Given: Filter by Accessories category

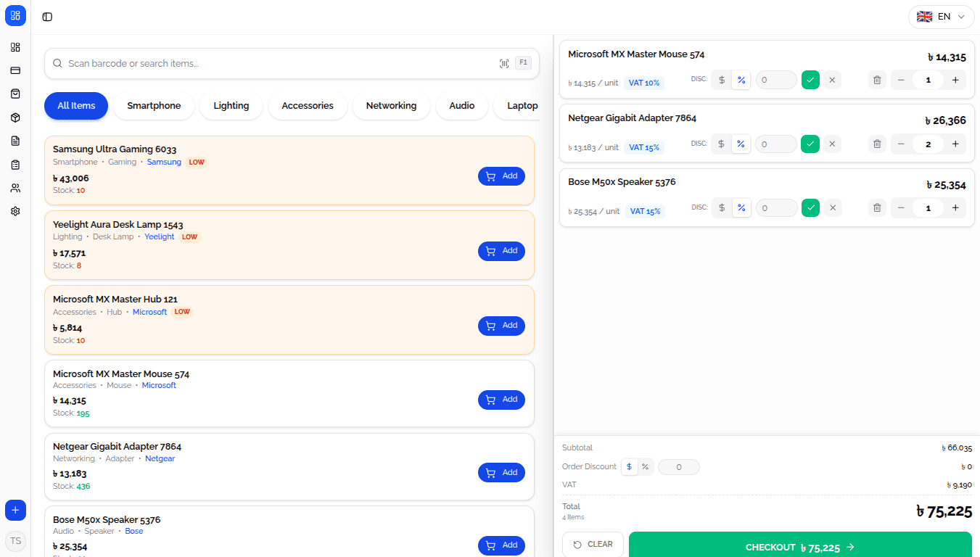Looking at the screenshot, I should tap(308, 106).
